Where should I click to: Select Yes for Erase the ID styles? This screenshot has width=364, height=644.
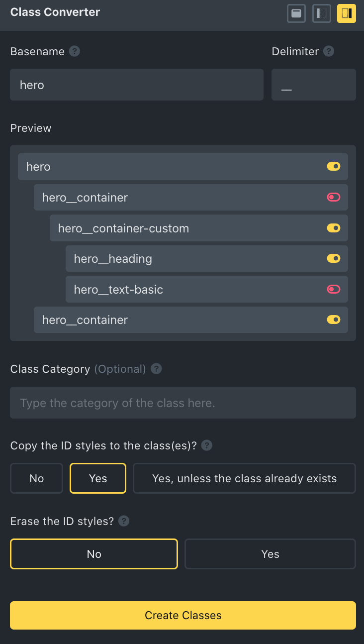tap(270, 554)
